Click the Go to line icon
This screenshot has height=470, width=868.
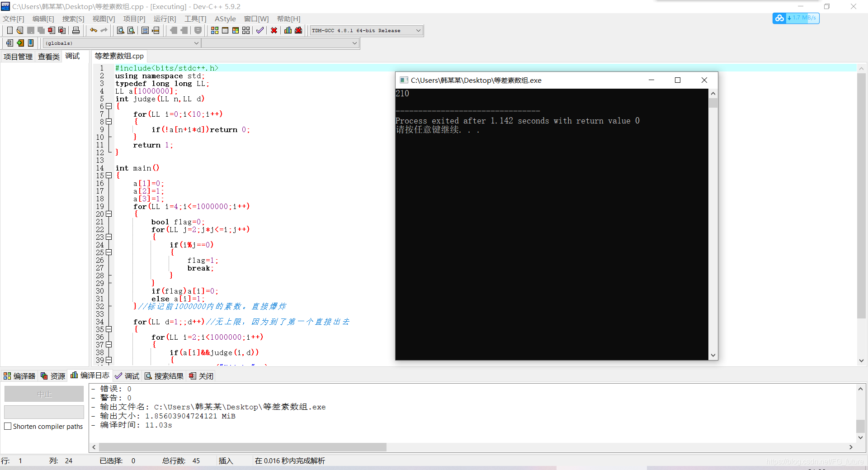coord(156,30)
